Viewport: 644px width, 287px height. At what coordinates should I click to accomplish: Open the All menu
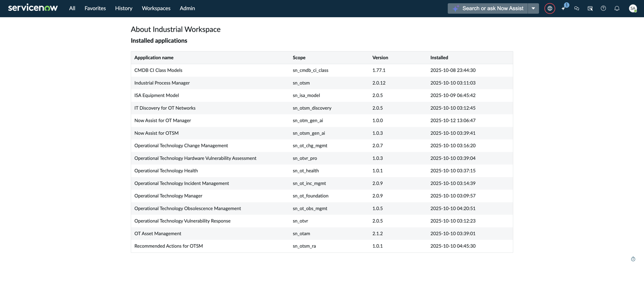pyautogui.click(x=72, y=8)
